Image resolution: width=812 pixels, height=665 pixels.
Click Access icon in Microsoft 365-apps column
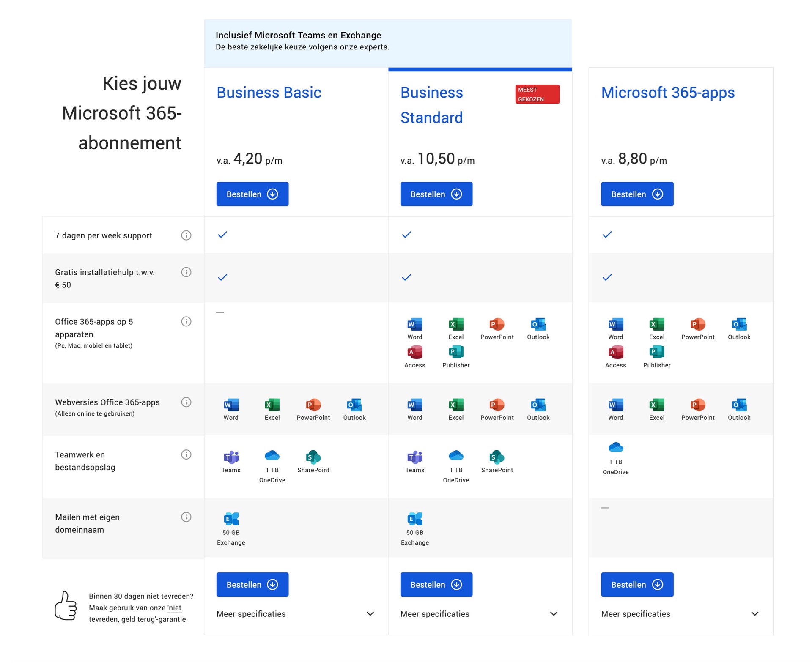tap(616, 352)
